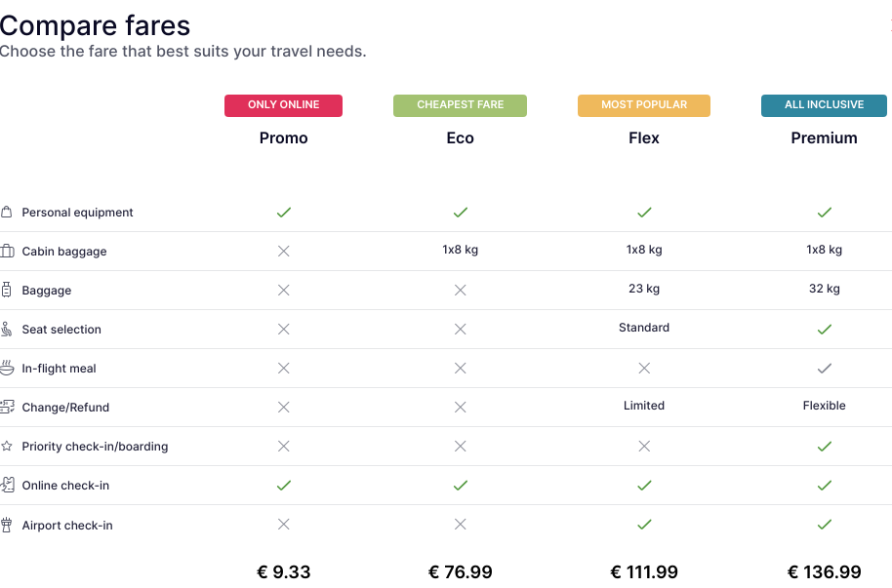
Task: Choose the Premium fare price € 136.99
Action: [x=825, y=571]
